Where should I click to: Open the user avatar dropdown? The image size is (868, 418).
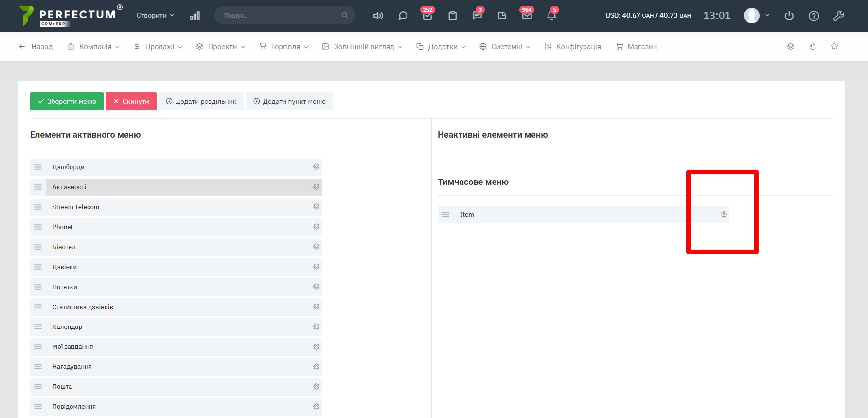(756, 16)
